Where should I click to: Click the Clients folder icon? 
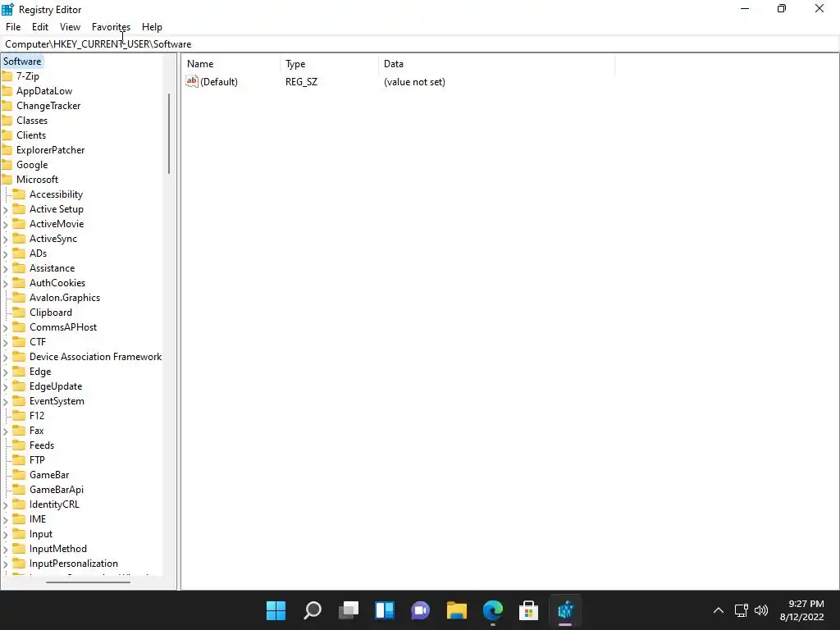[7, 135]
